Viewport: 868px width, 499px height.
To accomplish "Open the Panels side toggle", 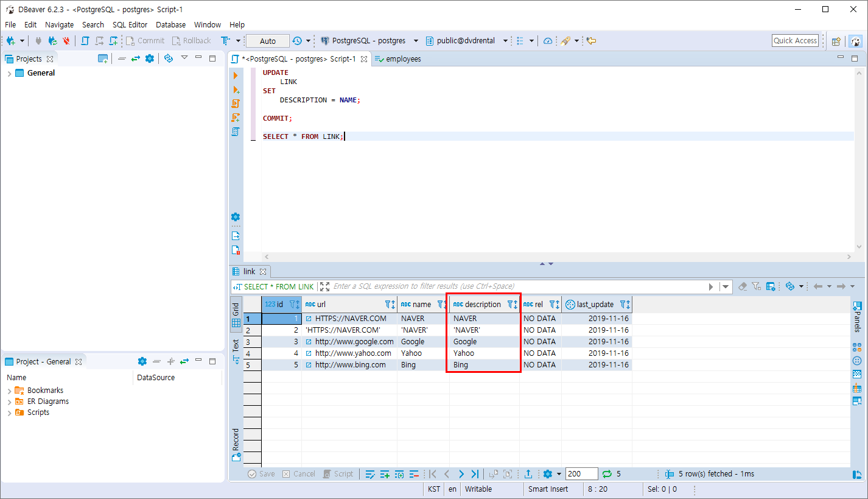I will tap(857, 316).
